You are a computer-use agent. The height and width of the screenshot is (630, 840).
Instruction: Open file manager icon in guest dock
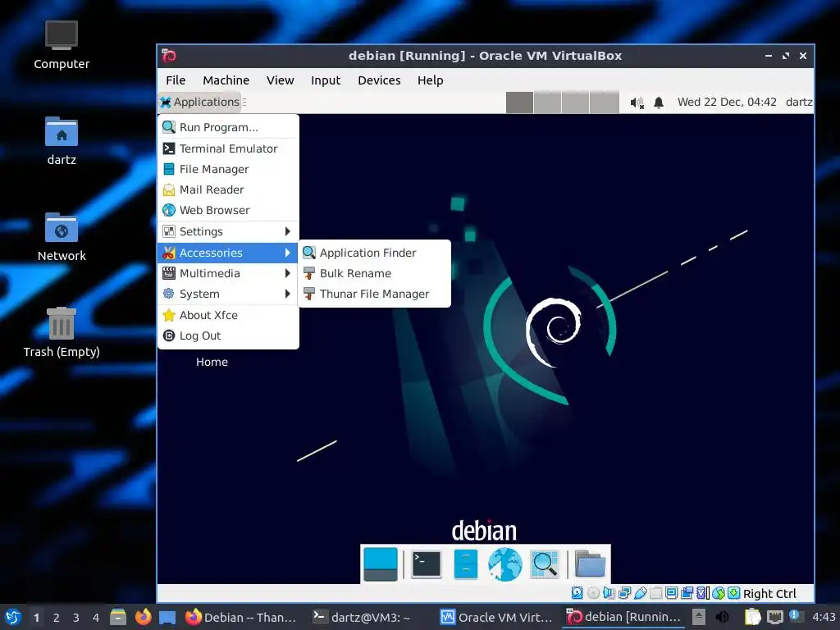coord(466,564)
